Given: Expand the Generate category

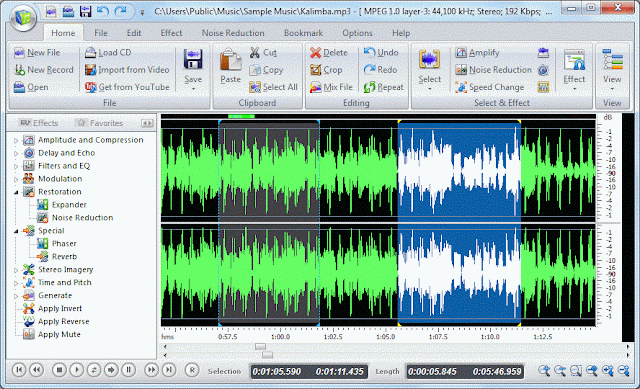Looking at the screenshot, I should click(16, 296).
